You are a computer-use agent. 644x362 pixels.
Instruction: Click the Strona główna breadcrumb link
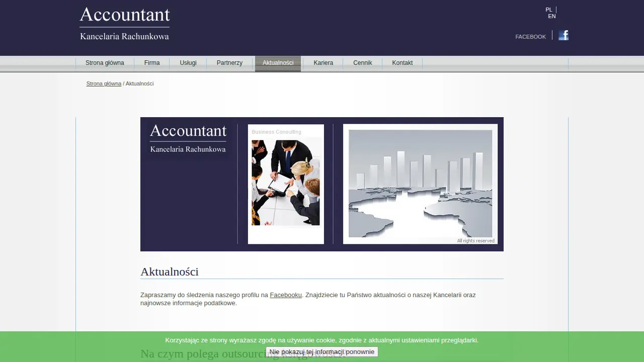[104, 83]
